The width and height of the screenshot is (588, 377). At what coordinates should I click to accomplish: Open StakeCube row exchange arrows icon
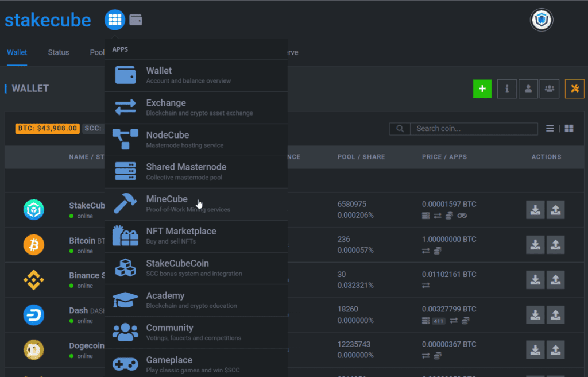(438, 216)
